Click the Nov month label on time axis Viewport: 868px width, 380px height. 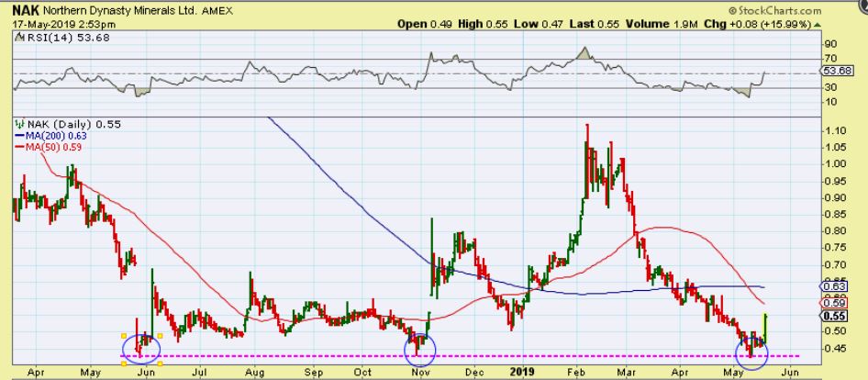420,373
